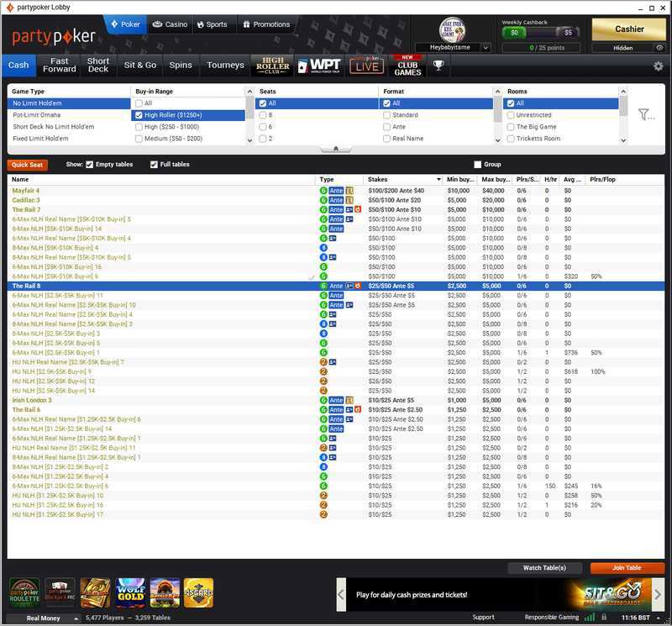Open the Cashier

click(x=629, y=29)
